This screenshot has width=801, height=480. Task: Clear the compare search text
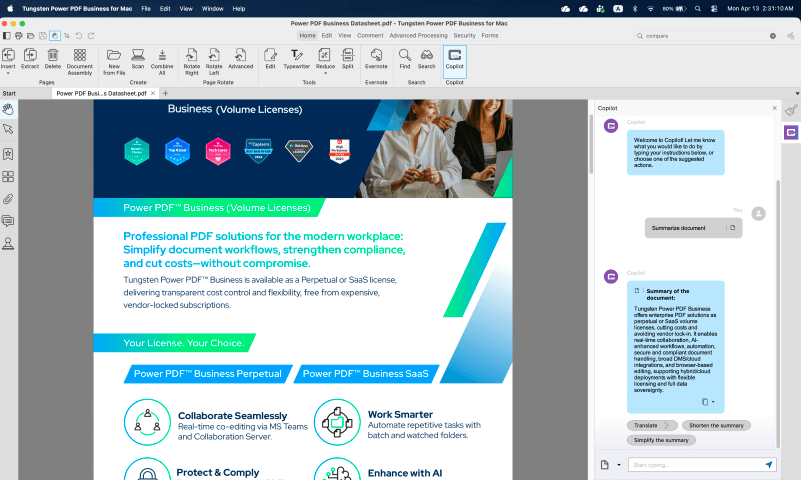point(773,36)
